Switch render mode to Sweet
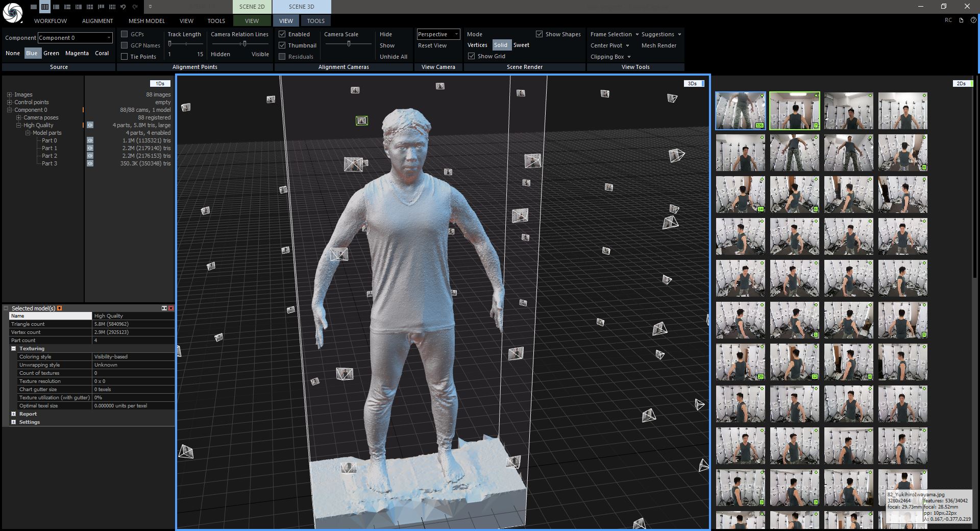980x531 pixels. tap(521, 45)
